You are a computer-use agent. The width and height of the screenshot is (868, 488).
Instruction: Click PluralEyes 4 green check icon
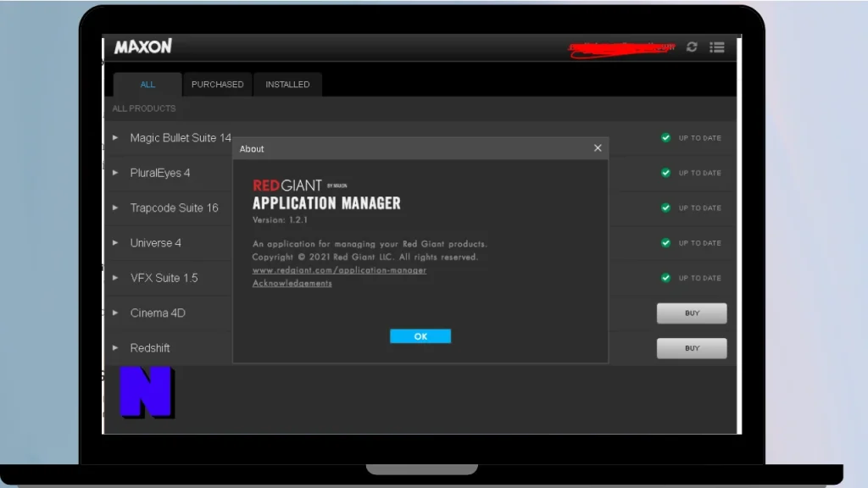[665, 173]
